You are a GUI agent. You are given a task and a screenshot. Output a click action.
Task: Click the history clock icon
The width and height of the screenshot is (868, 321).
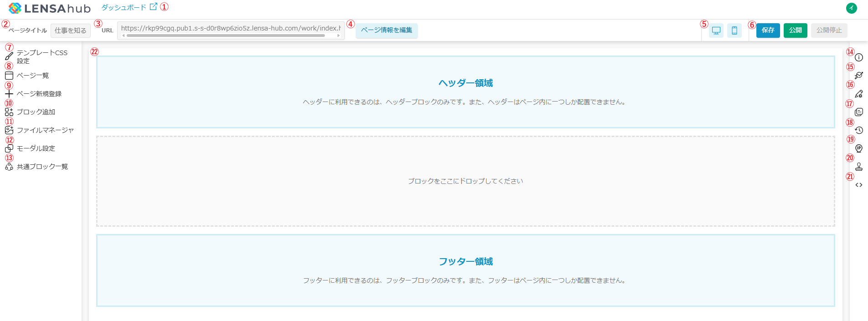[859, 130]
